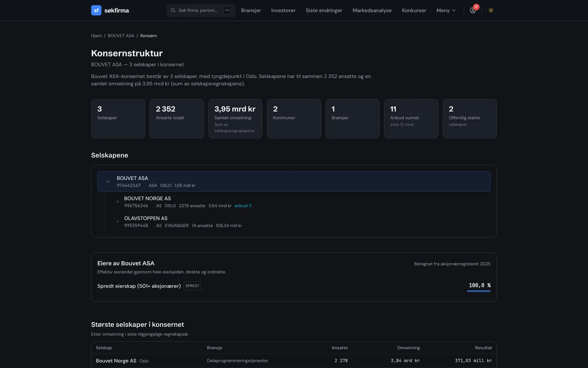Click the 3,95 mrd kr Samlet omsetning card
Screen dimensions: 588x368
pyautogui.click(x=235, y=118)
